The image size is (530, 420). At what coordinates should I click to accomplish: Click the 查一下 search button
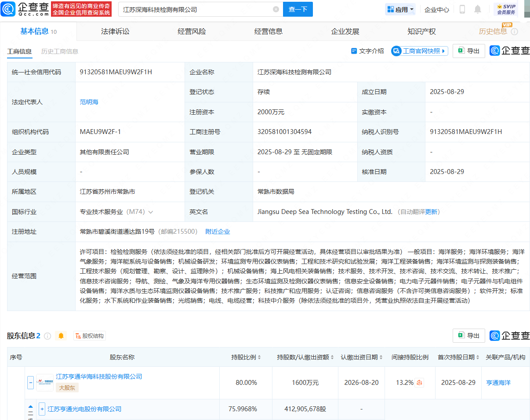pos(298,9)
